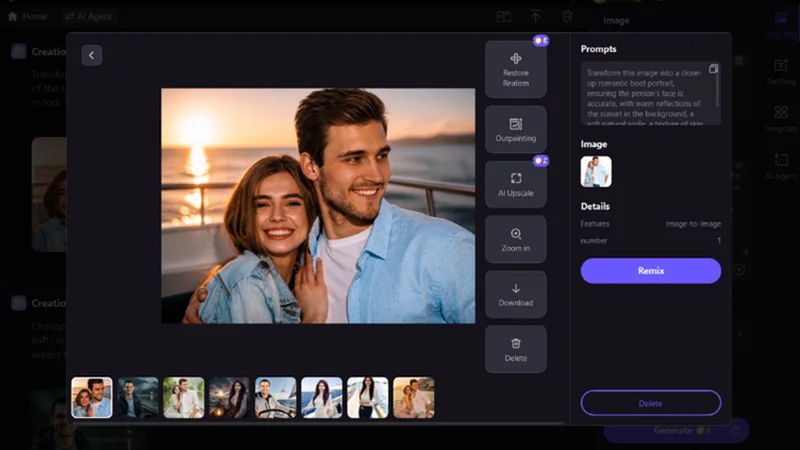
Task: Click the 'Features' label
Action: (594, 224)
